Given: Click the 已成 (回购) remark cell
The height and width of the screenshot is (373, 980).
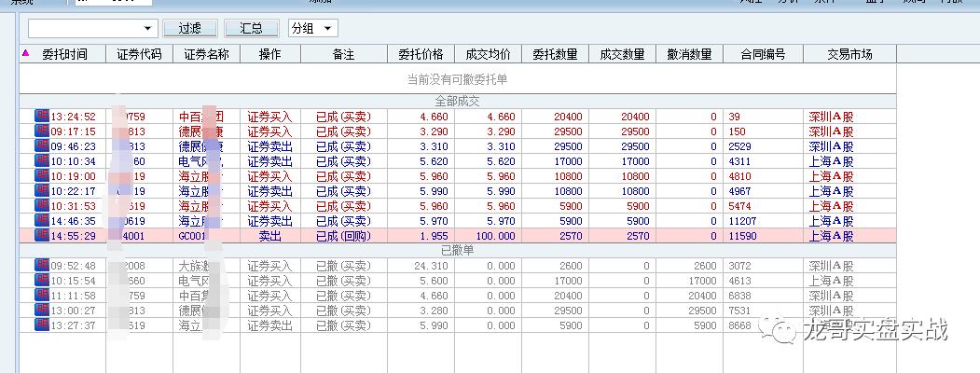Looking at the screenshot, I should tap(344, 236).
